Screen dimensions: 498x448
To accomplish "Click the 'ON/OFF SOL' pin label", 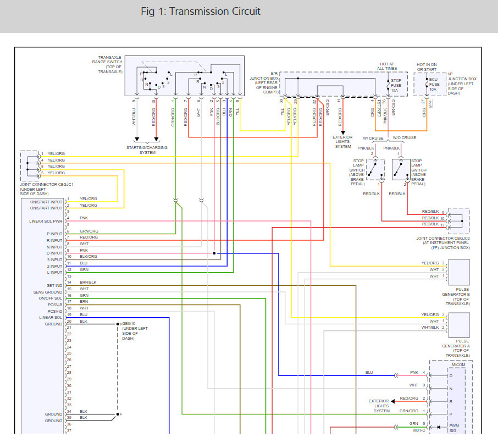I will pos(51,298).
